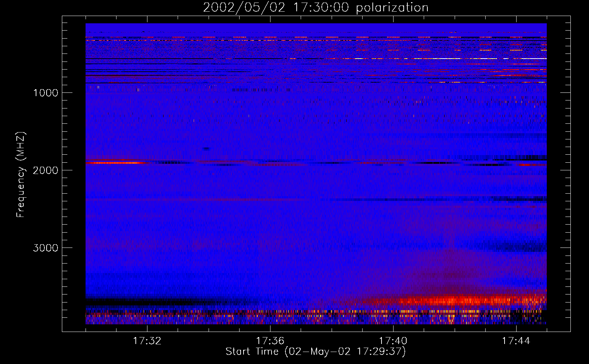
Task: Click the 3000 frequency tick label
Action: [46, 248]
